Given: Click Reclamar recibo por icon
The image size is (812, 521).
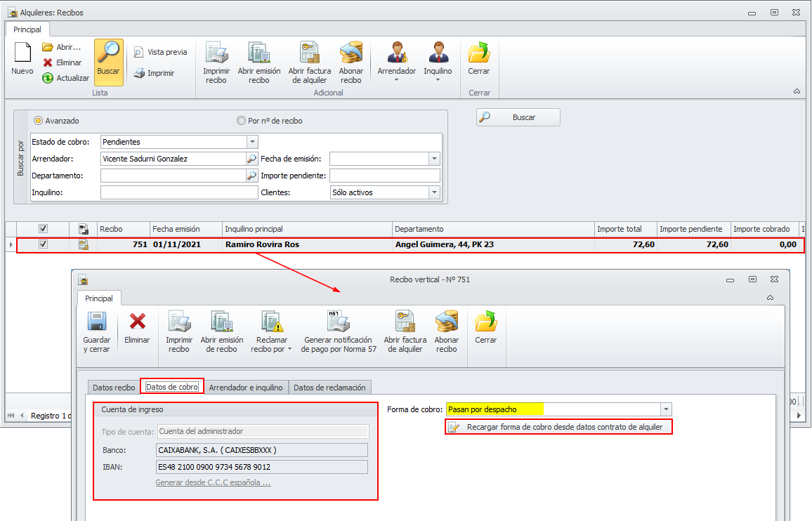Looking at the screenshot, I should click(271, 322).
